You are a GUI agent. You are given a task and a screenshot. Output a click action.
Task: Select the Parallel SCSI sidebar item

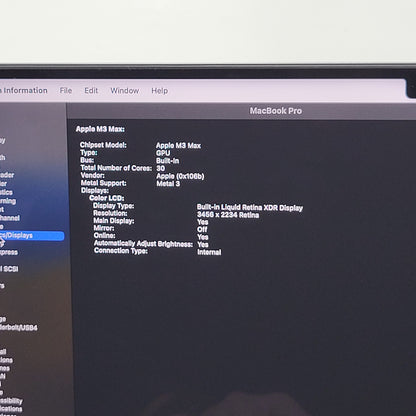[9, 269]
